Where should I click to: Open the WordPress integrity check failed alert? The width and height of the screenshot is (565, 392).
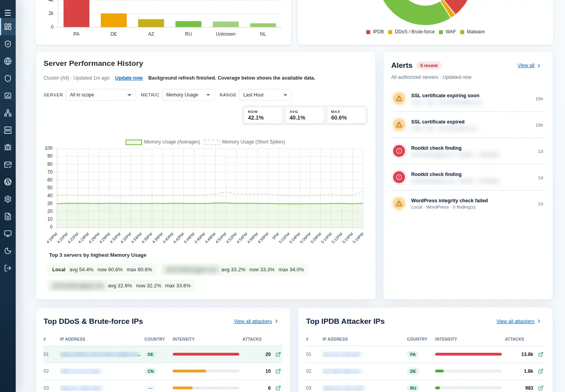pos(468,204)
